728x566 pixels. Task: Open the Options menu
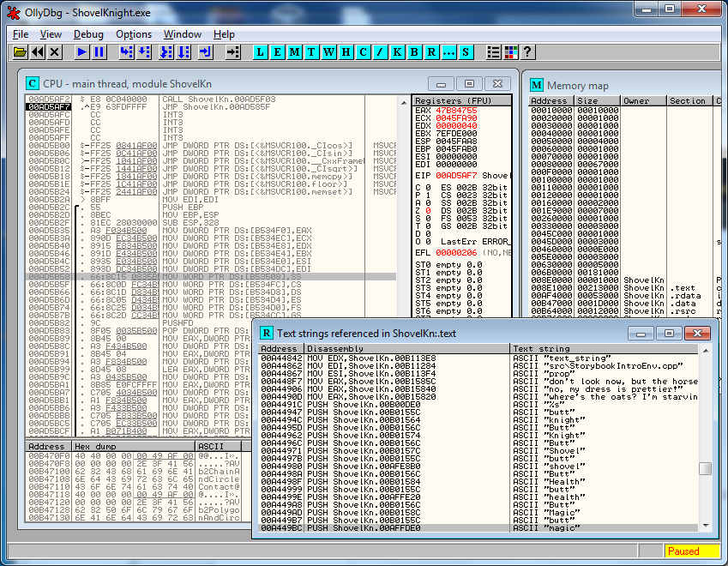tap(134, 34)
